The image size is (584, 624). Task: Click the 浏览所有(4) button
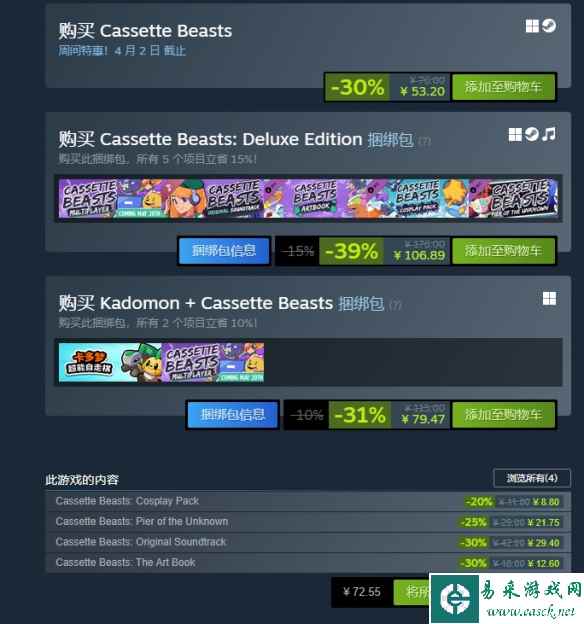532,478
